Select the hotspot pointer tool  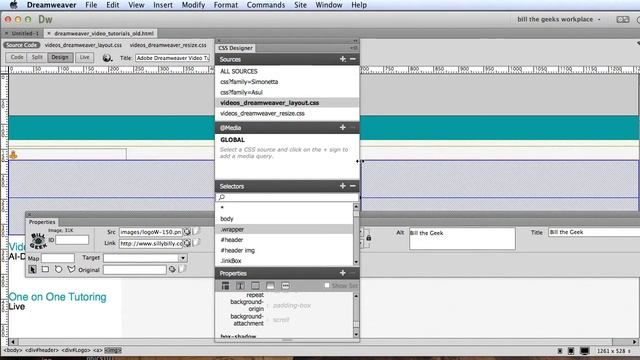tap(33, 269)
